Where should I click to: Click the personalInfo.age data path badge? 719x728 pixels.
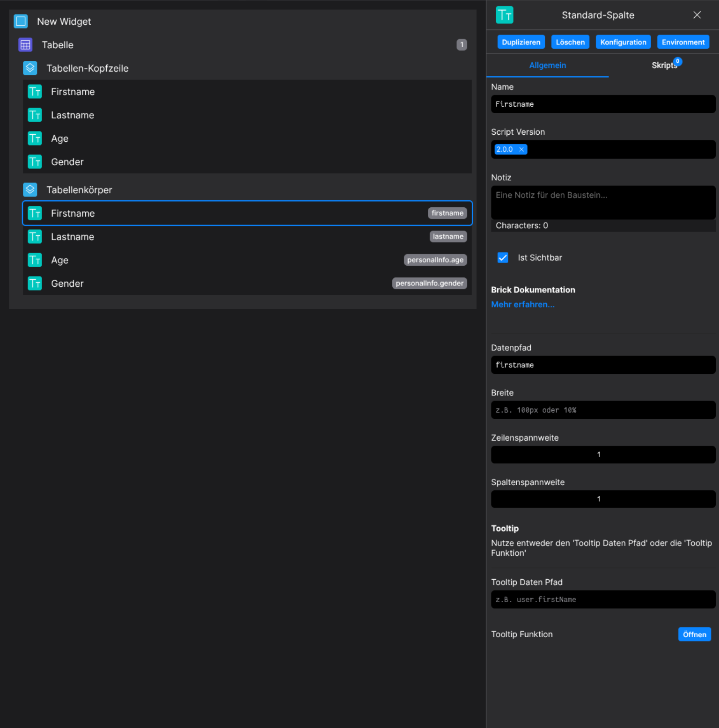(435, 260)
